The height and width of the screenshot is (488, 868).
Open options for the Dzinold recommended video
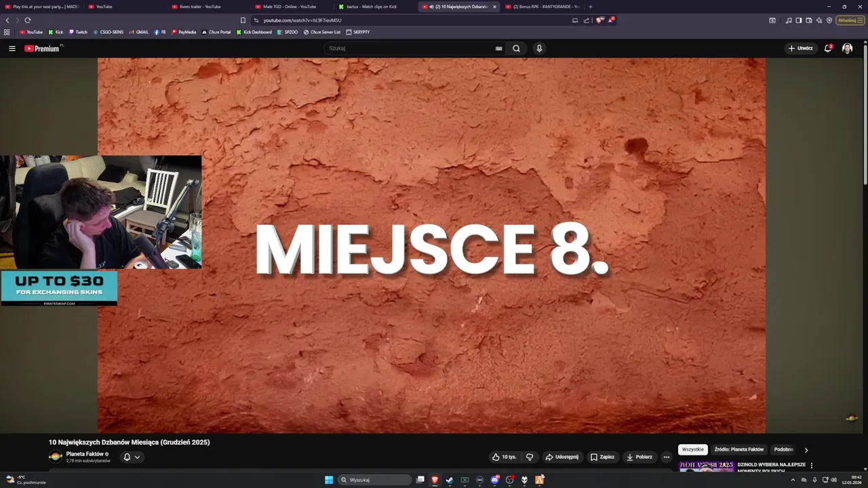pyautogui.click(x=812, y=466)
